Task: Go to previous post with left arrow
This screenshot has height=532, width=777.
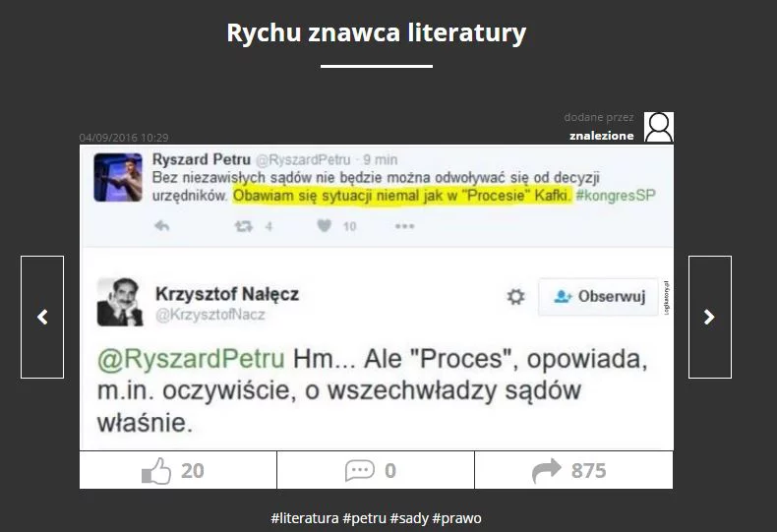Action: (42, 317)
